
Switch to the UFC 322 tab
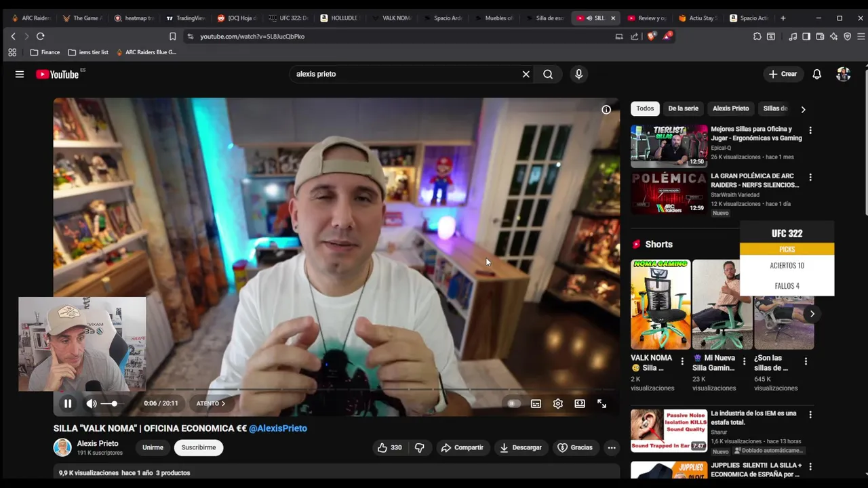pyautogui.click(x=288, y=18)
